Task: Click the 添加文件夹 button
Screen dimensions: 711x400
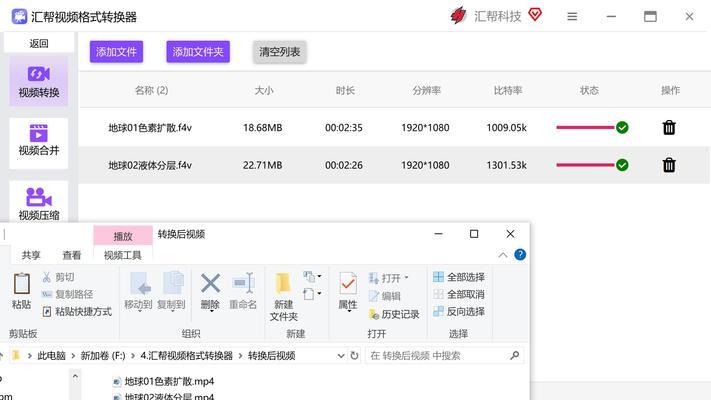Action: click(198, 52)
